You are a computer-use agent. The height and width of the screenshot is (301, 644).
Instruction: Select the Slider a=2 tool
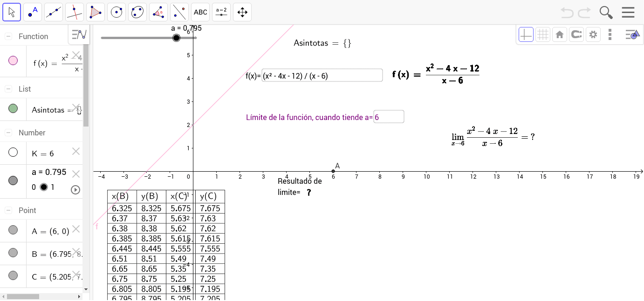point(221,12)
